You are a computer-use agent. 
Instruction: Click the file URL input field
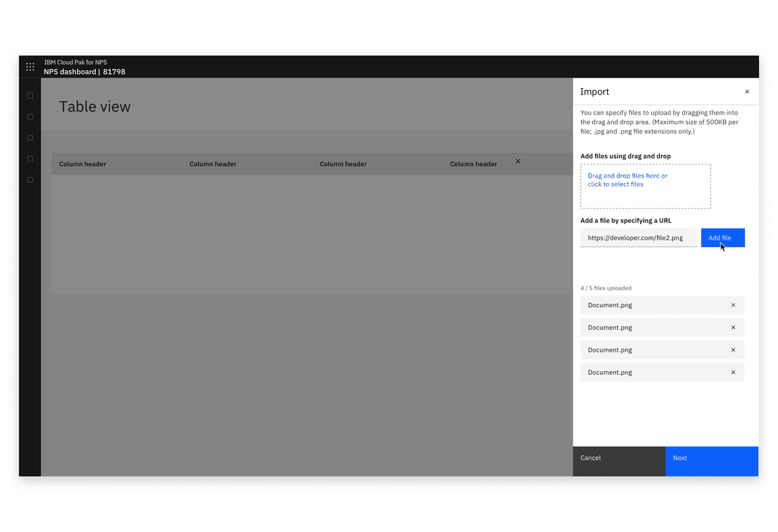click(x=638, y=238)
